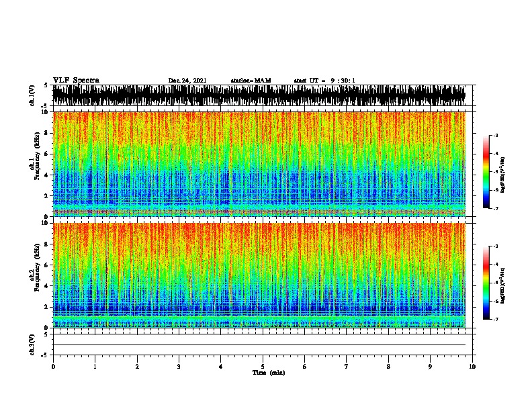Screen dimensions: 532x411
Task: Click the ch.2 spectrogram color scale bar
Action: (486, 283)
